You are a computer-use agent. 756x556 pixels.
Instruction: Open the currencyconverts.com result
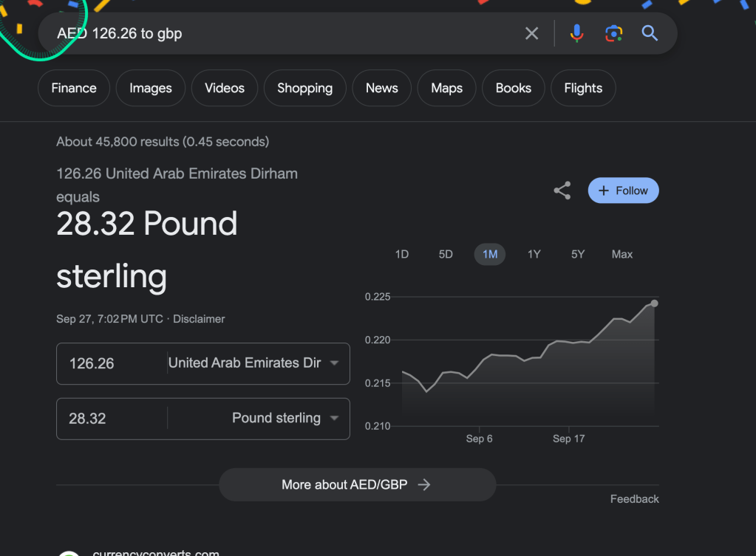pos(156,552)
